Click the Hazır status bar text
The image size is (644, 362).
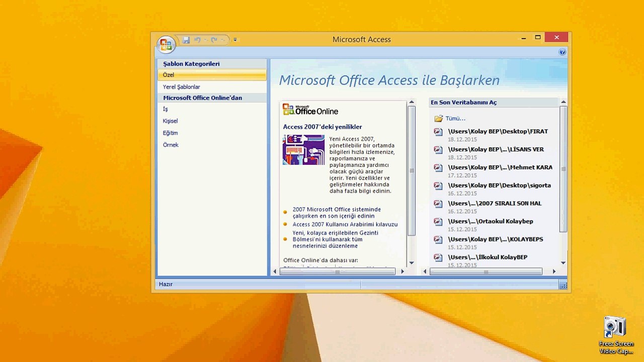166,284
